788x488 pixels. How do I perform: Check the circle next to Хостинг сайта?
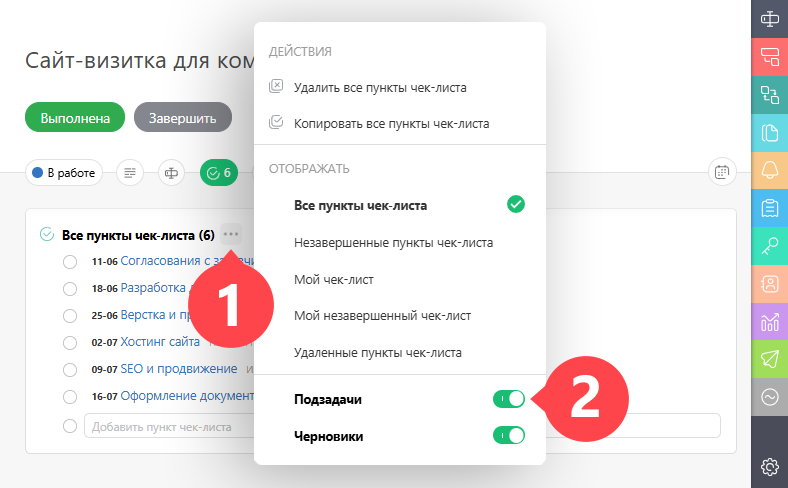70,343
